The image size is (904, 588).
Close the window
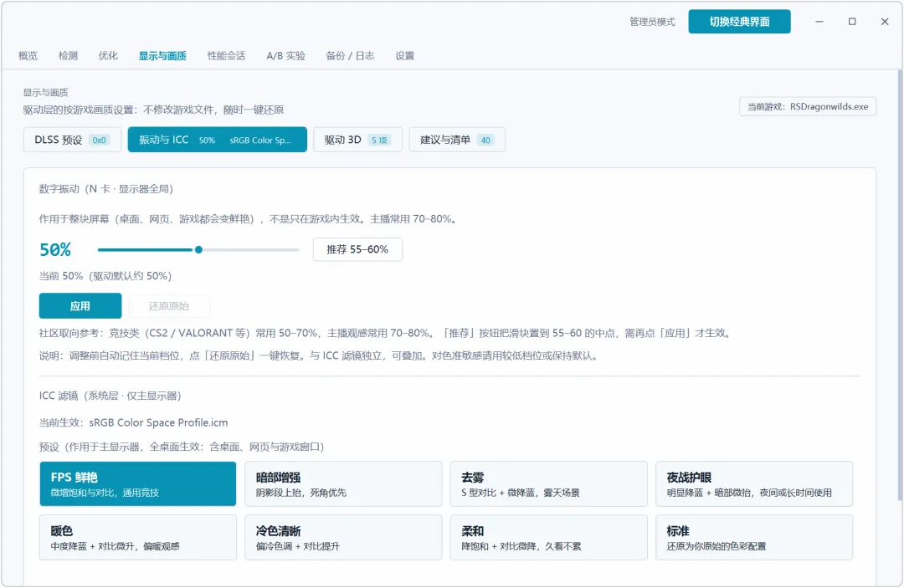coord(885,22)
